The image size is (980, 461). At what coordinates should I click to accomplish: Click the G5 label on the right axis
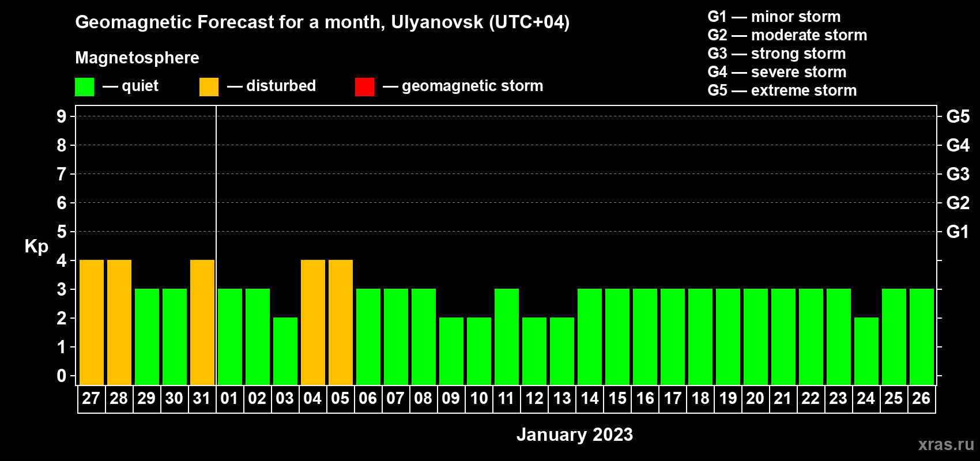click(x=958, y=116)
